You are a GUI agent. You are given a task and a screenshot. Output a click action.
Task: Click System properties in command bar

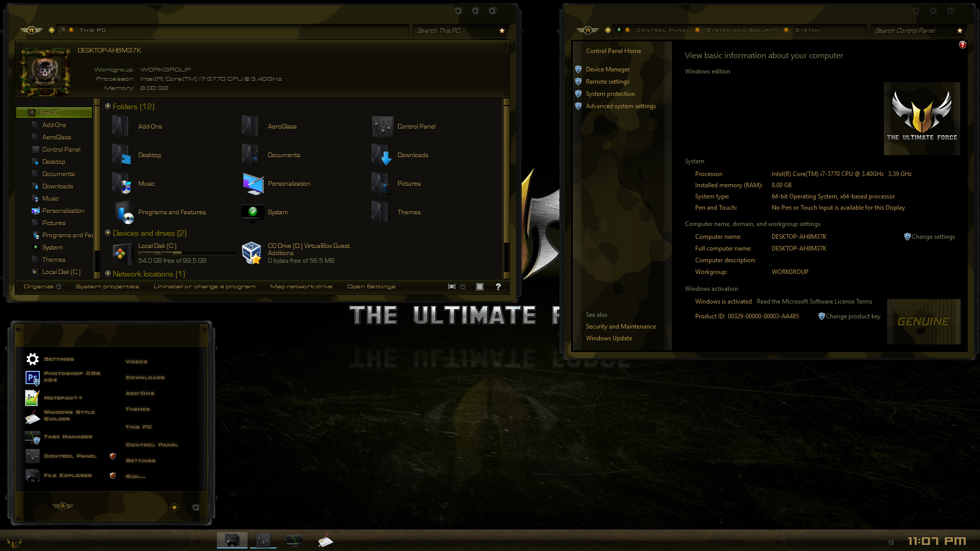107,287
